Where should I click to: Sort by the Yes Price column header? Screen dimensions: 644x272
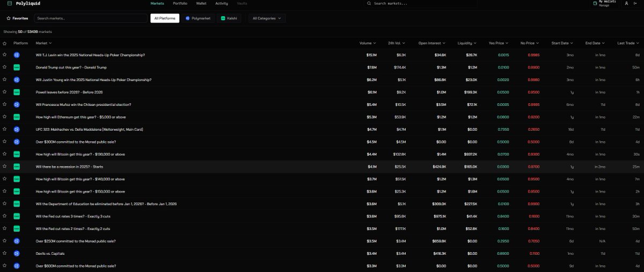click(499, 43)
